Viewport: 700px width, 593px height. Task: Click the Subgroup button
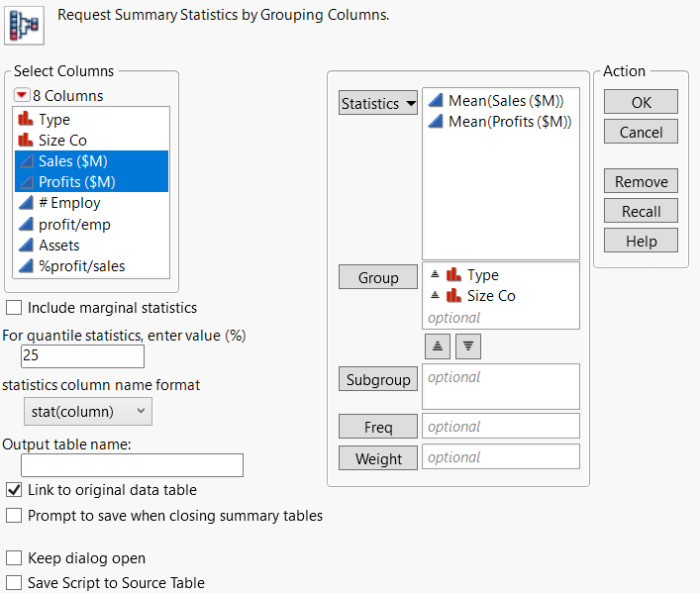click(x=378, y=379)
